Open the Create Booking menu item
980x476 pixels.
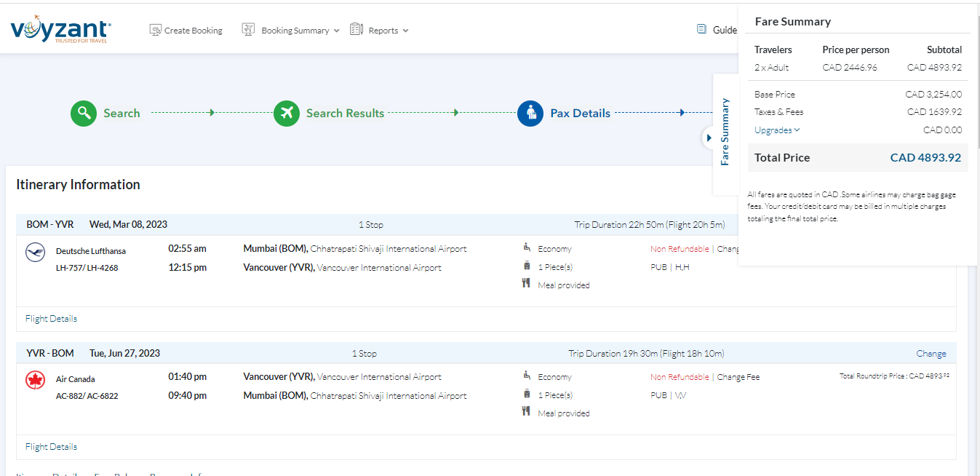(x=186, y=31)
